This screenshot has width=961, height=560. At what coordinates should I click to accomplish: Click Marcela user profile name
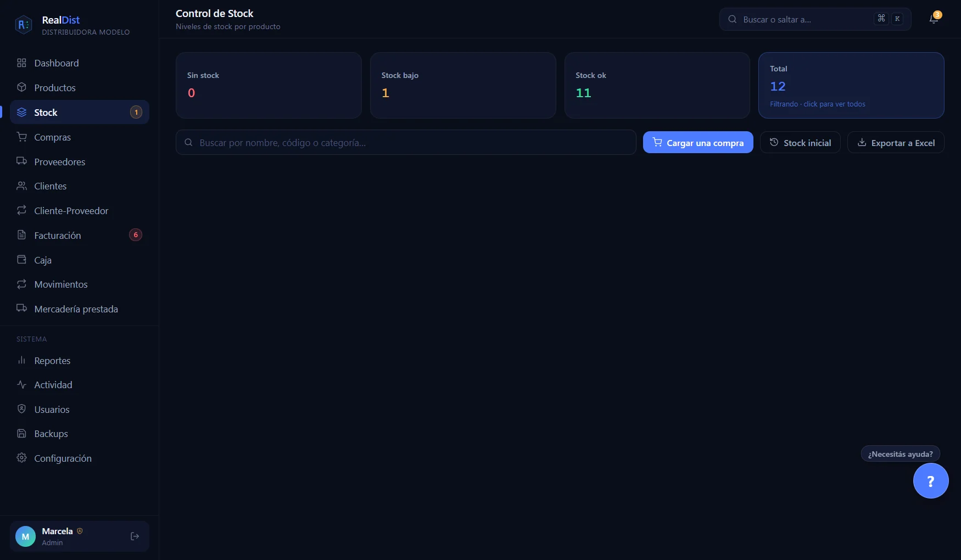(x=57, y=531)
